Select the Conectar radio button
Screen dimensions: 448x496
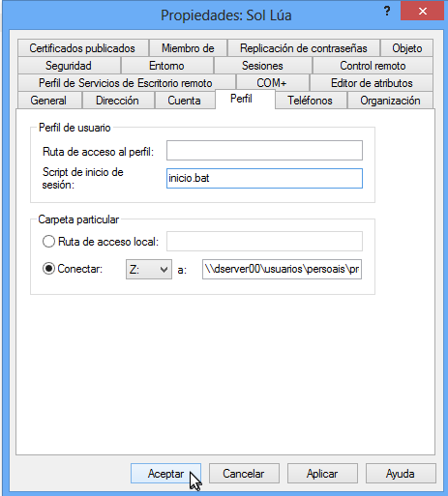click(x=48, y=269)
